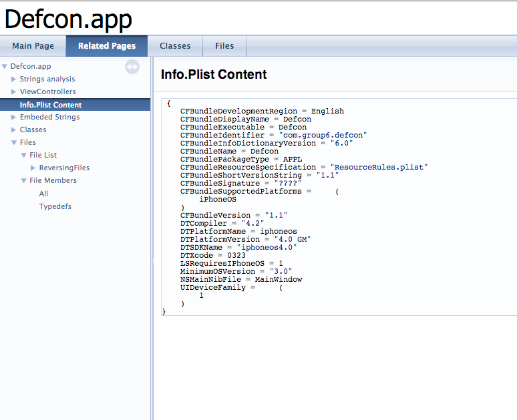Collapse the File List arrow
Viewport: 517px width, 420px height.
pos(23,156)
